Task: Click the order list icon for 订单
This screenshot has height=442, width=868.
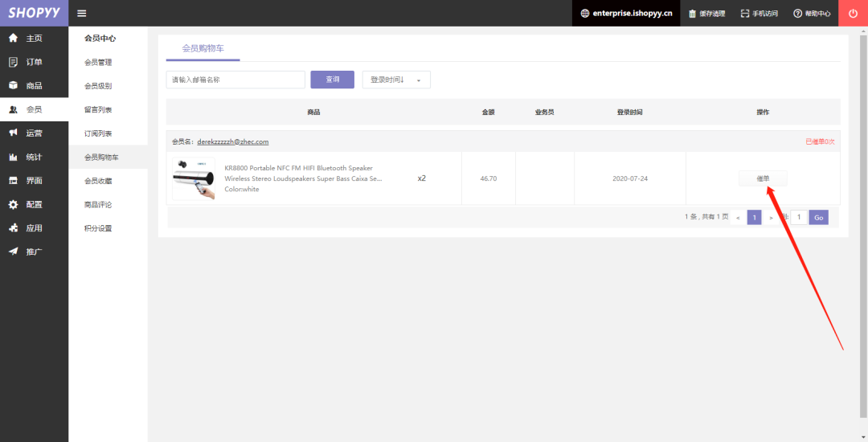Action: click(14, 62)
